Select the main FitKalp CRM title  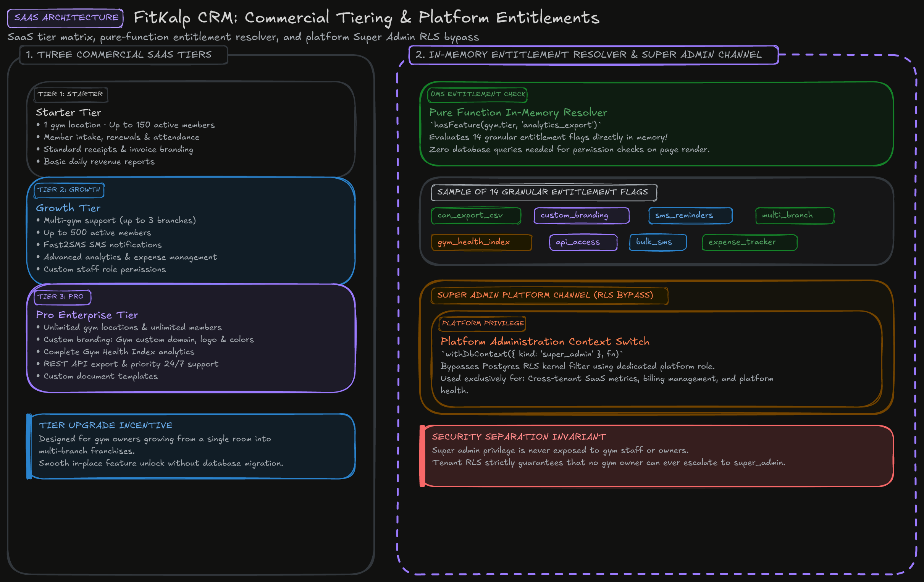point(367,18)
